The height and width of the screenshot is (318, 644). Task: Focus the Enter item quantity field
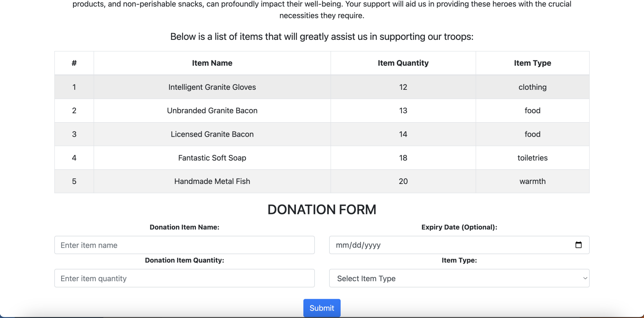(x=184, y=278)
